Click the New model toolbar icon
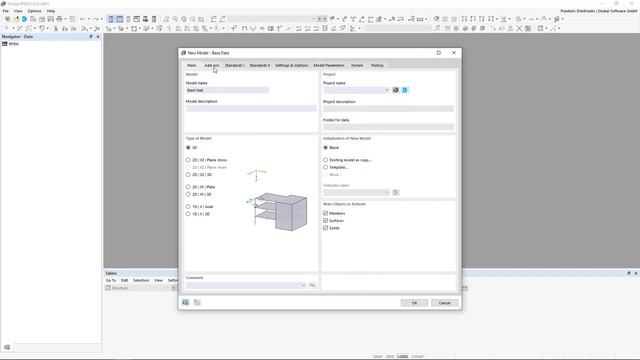This screenshot has width=640, height=360. point(7,19)
